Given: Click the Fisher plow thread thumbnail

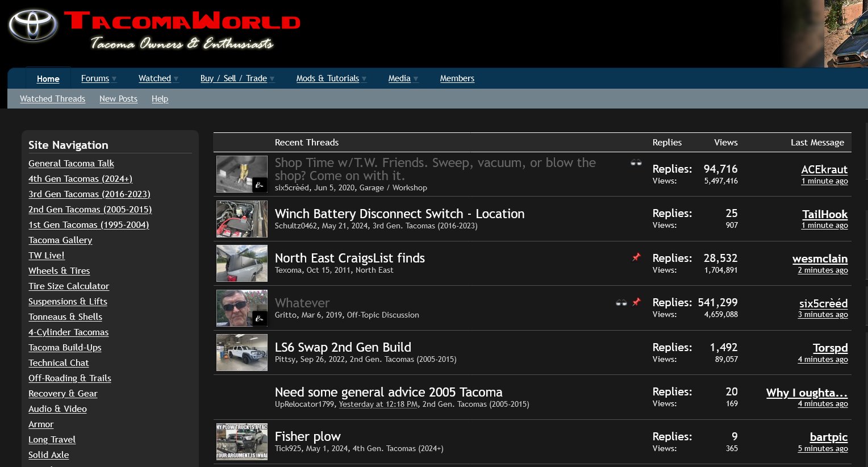Looking at the screenshot, I should coord(242,441).
